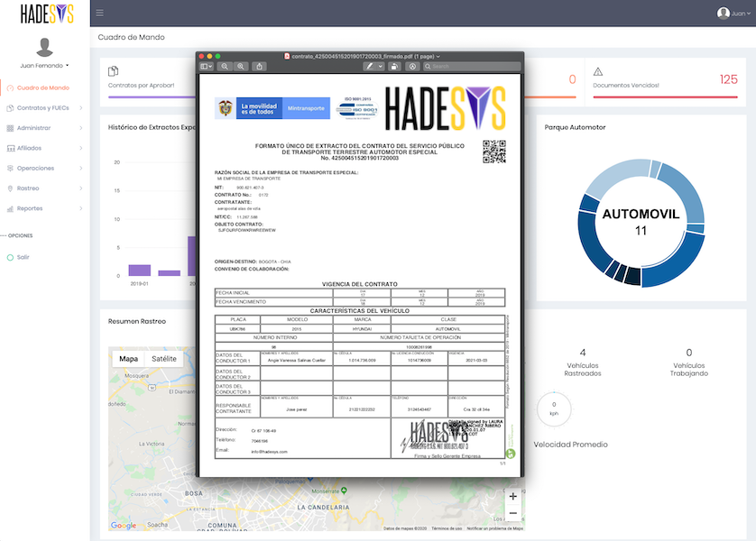
Task: Click the Search field in PDF viewer
Action: [x=471, y=67]
